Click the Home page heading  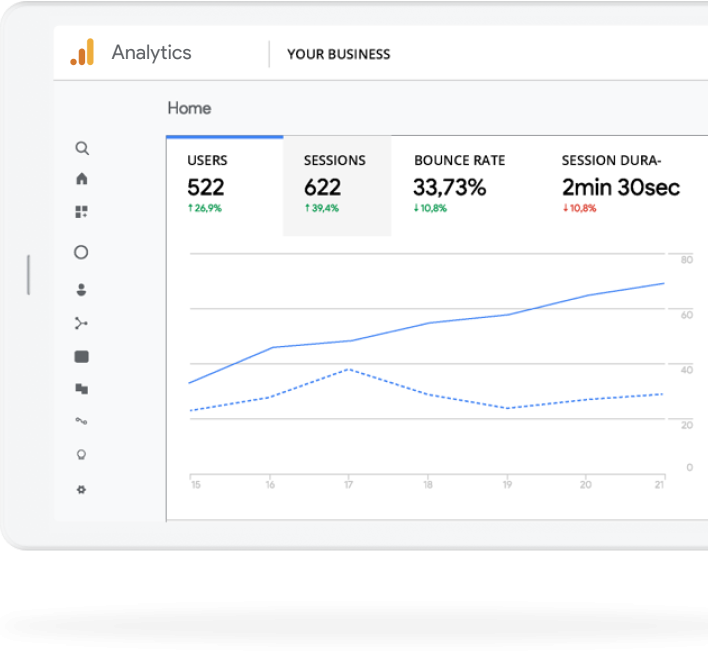[189, 108]
